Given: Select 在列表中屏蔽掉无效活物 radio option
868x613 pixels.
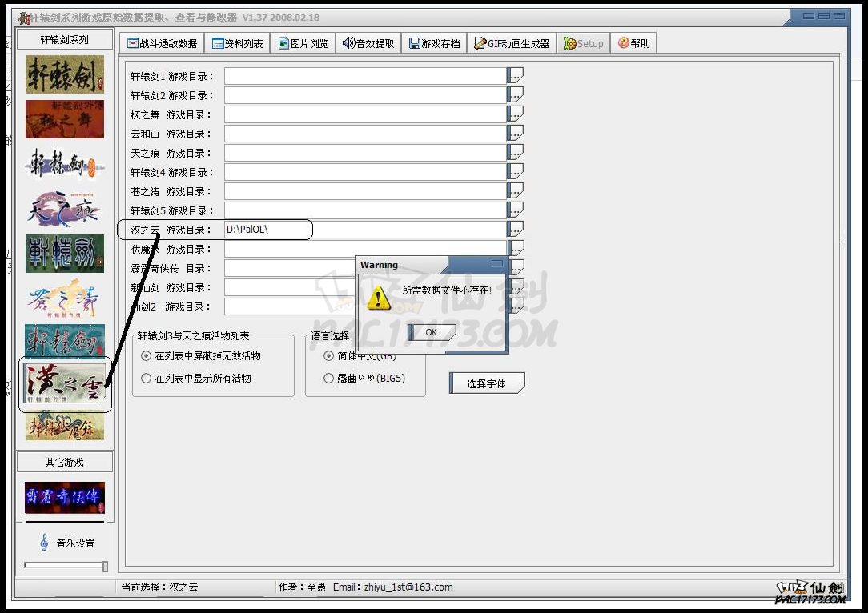Looking at the screenshot, I should pyautogui.click(x=146, y=356).
